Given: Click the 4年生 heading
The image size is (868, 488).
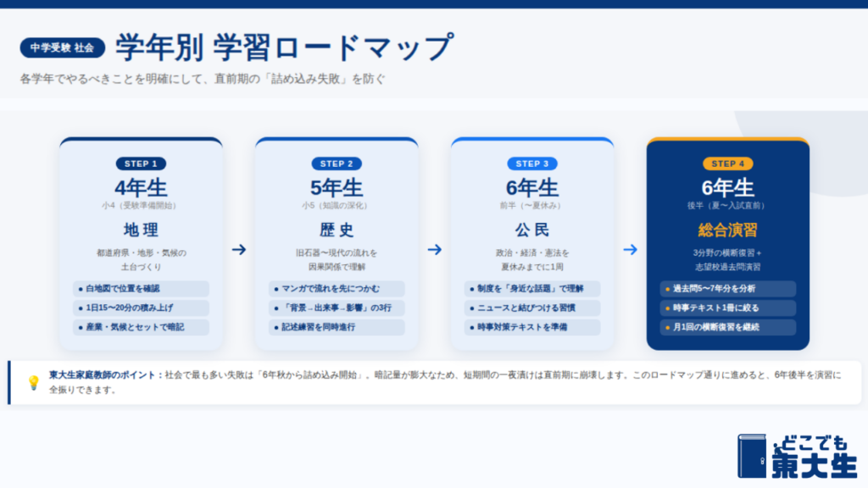Looking at the screenshot, I should 142,188.
